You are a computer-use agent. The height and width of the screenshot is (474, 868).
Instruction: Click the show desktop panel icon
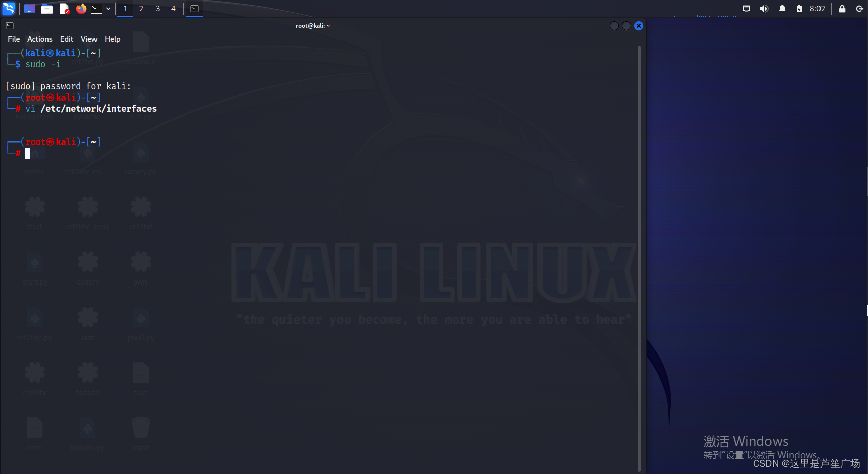(x=30, y=9)
